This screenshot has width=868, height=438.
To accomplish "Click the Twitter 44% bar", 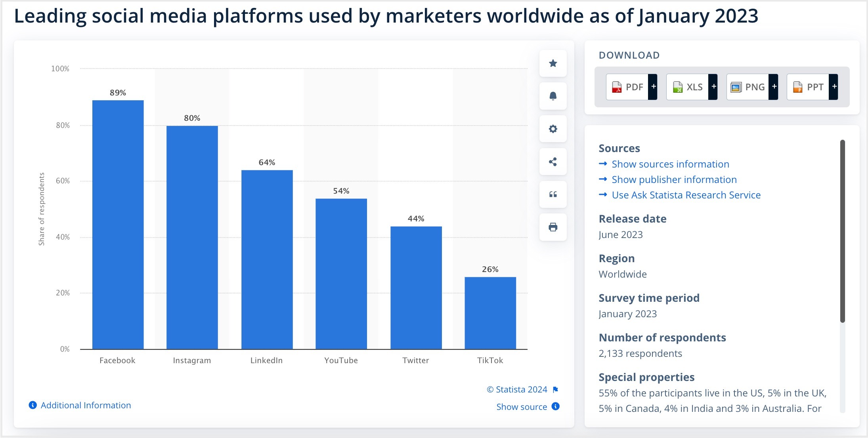I will (416, 288).
